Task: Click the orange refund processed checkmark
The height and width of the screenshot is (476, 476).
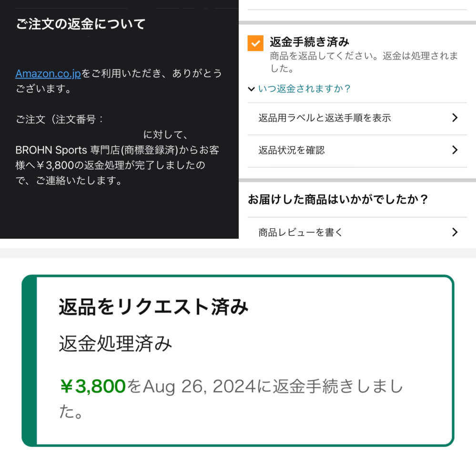Action: pos(255,43)
